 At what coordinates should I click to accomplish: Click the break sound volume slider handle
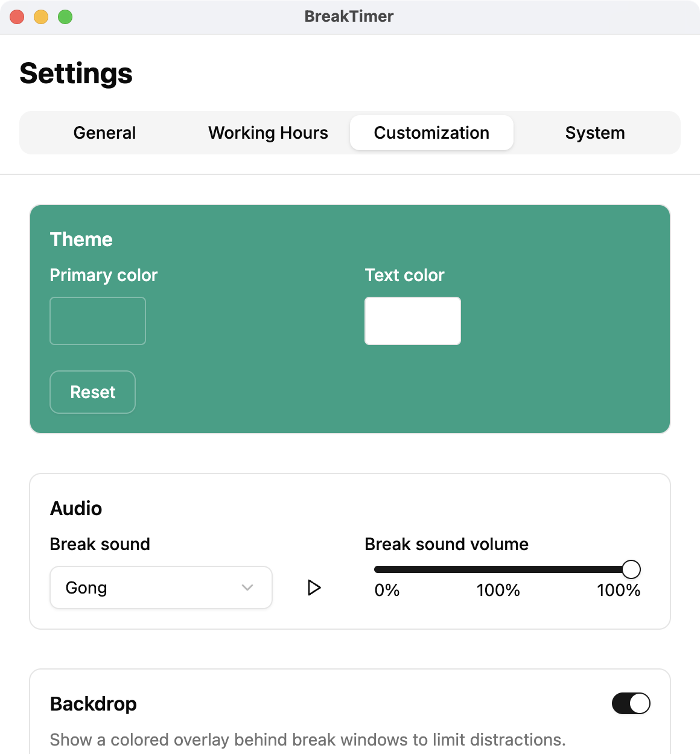coord(631,569)
